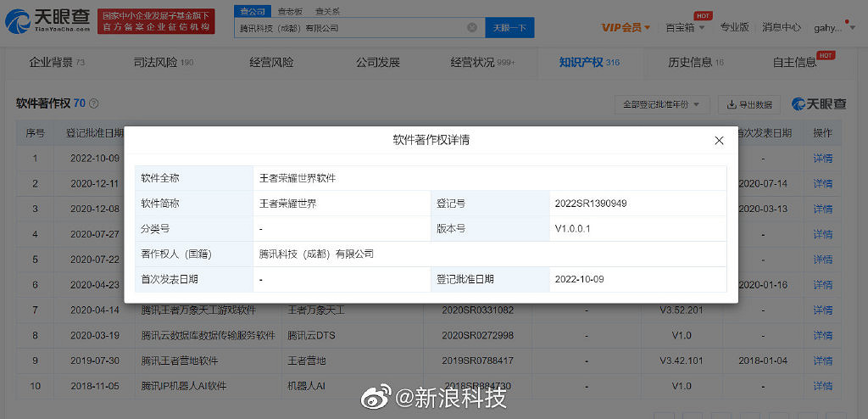Open the 百宝箱 dropdown menu

coord(685,27)
